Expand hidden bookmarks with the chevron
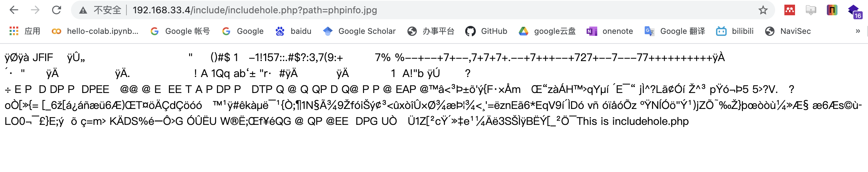Viewport: 868px width, 172px height. pyautogui.click(x=858, y=31)
